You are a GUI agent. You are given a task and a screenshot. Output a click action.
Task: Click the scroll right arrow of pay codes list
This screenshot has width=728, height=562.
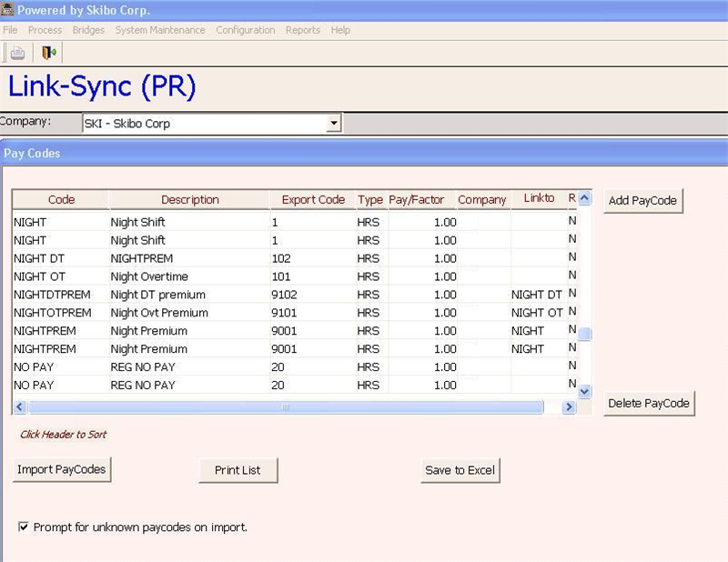pyautogui.click(x=569, y=407)
